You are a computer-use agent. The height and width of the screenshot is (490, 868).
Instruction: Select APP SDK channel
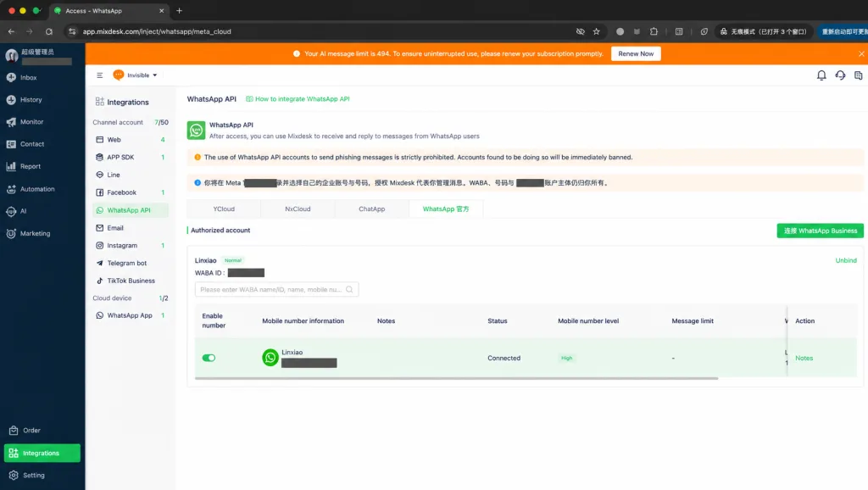click(x=131, y=157)
